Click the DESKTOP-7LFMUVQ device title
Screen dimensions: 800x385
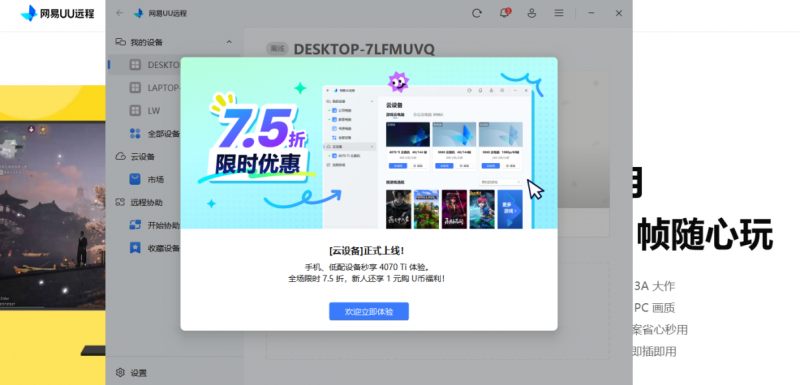pyautogui.click(x=364, y=49)
